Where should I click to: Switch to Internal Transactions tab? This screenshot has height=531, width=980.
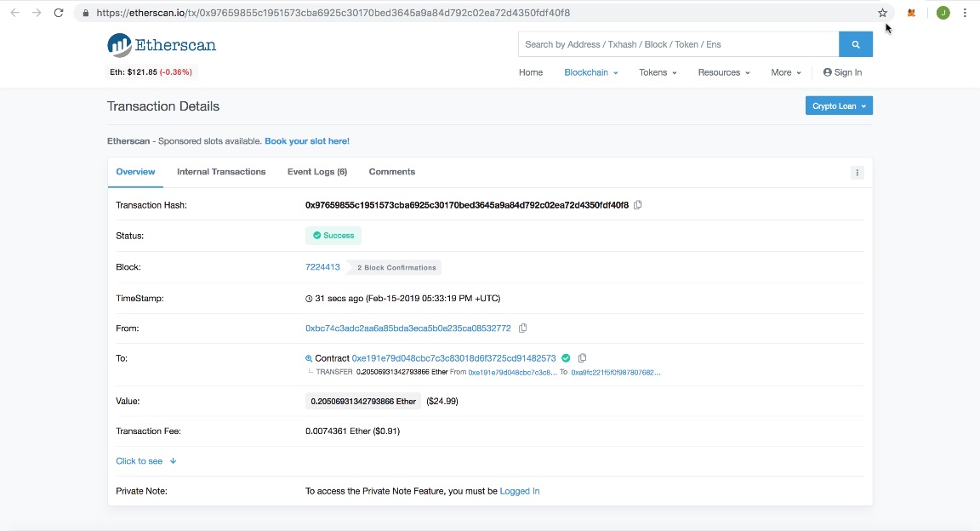(x=221, y=172)
